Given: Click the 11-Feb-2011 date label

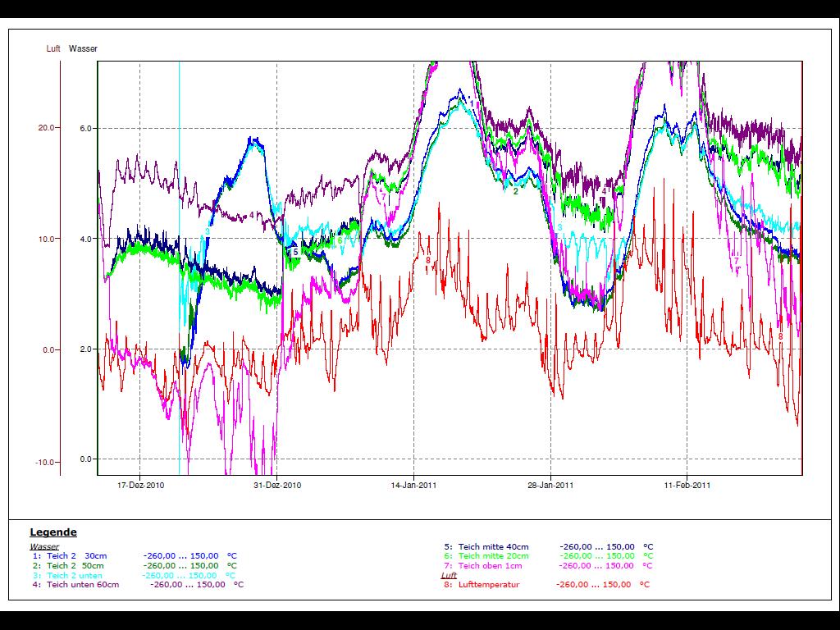Looking at the screenshot, I should [687, 486].
